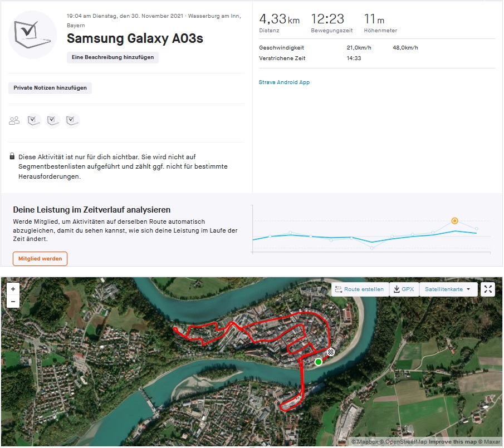The width and height of the screenshot is (504, 448).
Task: Select the first small athlete avatar
Action: tap(34, 120)
